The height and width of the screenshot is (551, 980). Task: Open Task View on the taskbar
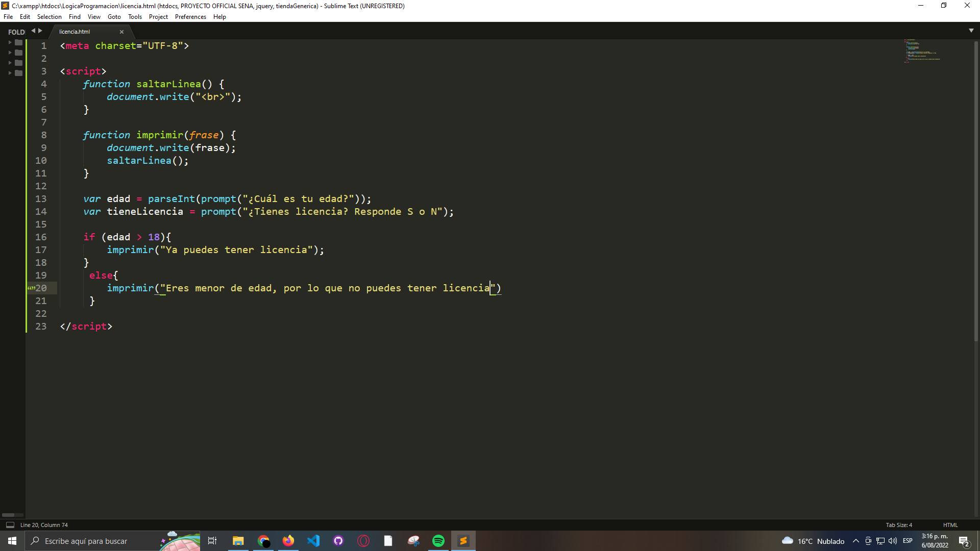[212, 541]
